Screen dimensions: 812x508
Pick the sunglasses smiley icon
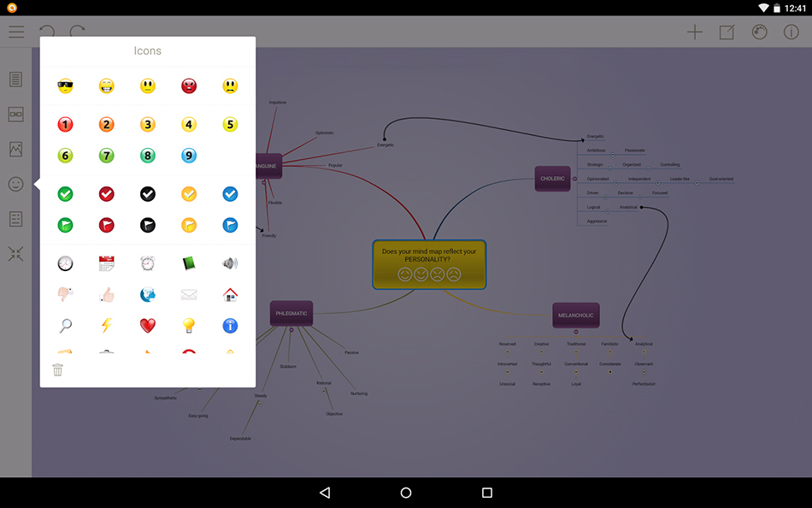pos(65,86)
